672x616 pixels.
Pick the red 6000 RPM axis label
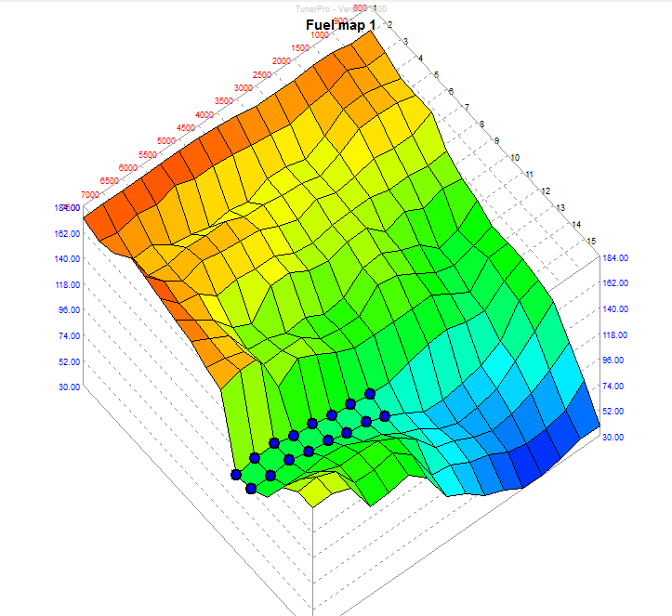pyautogui.click(x=127, y=168)
